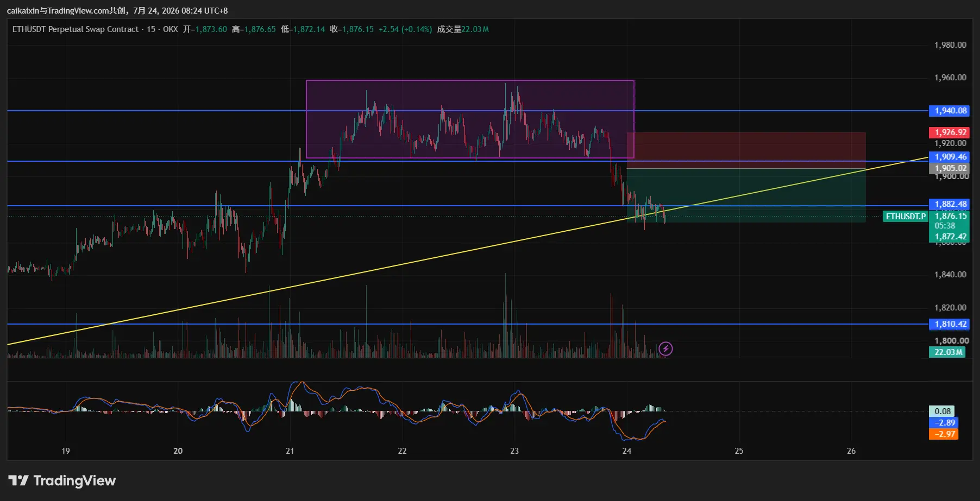The width and height of the screenshot is (980, 501).
Task: Click the ETHUSDT Perpetual Swap Contract title
Action: click(76, 29)
